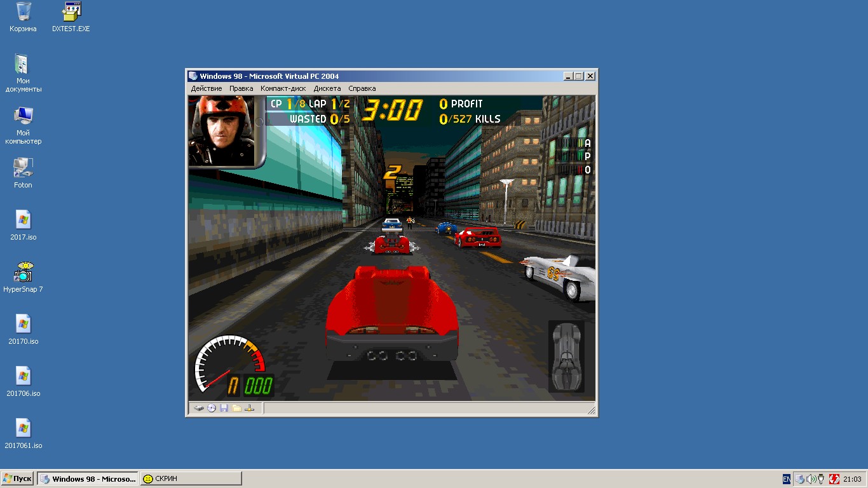Click the hard disk status icon

click(199, 408)
